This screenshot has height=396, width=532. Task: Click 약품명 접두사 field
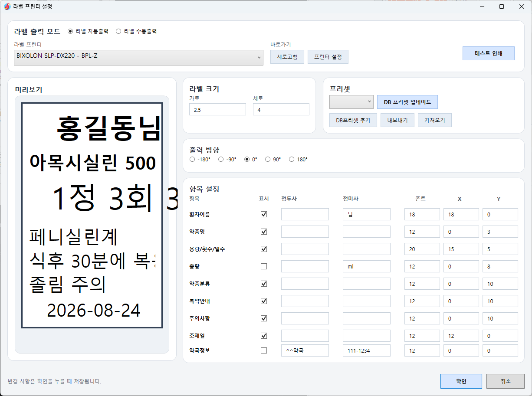tap(305, 232)
